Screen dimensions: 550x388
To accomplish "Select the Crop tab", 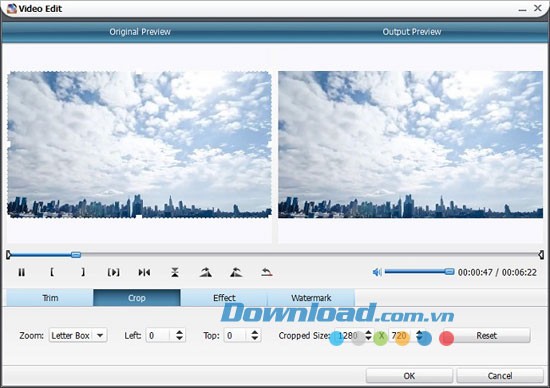I will pos(137,298).
